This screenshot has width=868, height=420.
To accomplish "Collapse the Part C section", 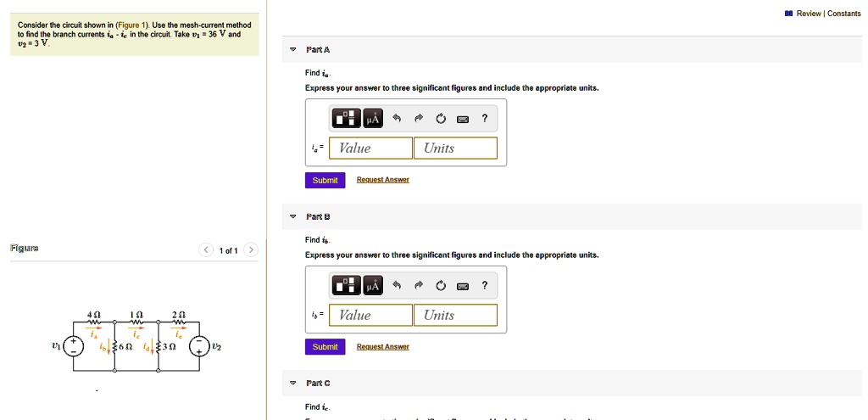I will 292,384.
